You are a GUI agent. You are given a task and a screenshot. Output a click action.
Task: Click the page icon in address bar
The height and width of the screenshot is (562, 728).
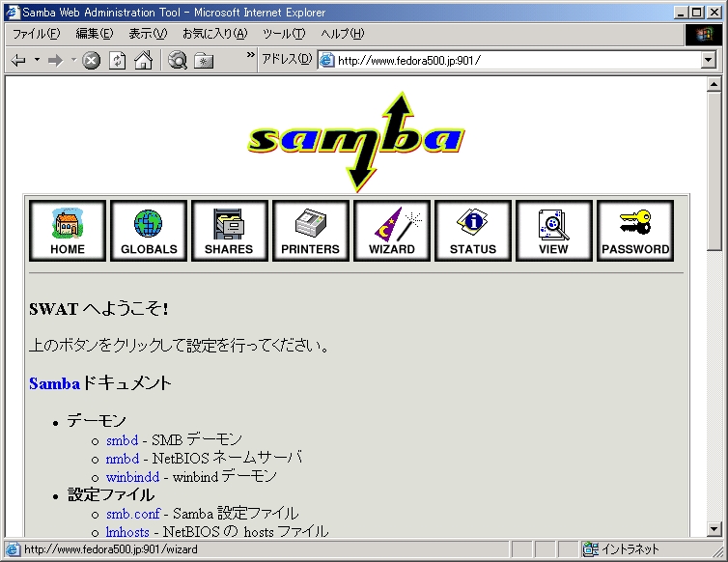click(x=327, y=60)
